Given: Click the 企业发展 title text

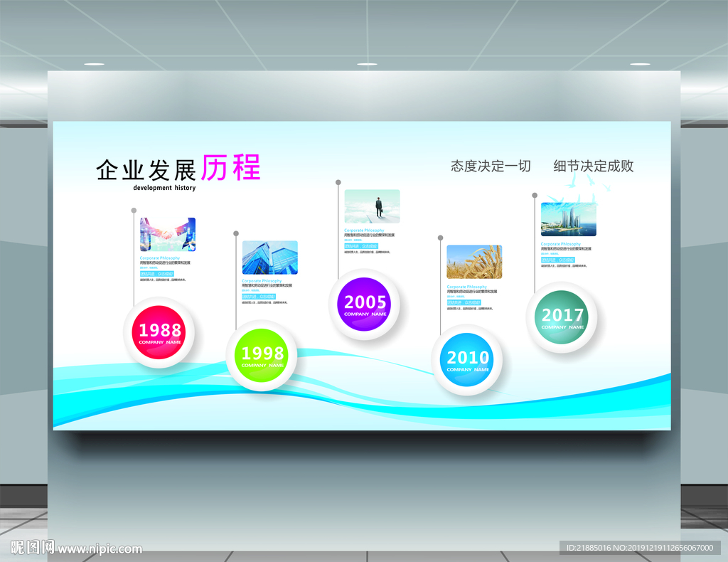Looking at the screenshot, I should [x=146, y=170].
